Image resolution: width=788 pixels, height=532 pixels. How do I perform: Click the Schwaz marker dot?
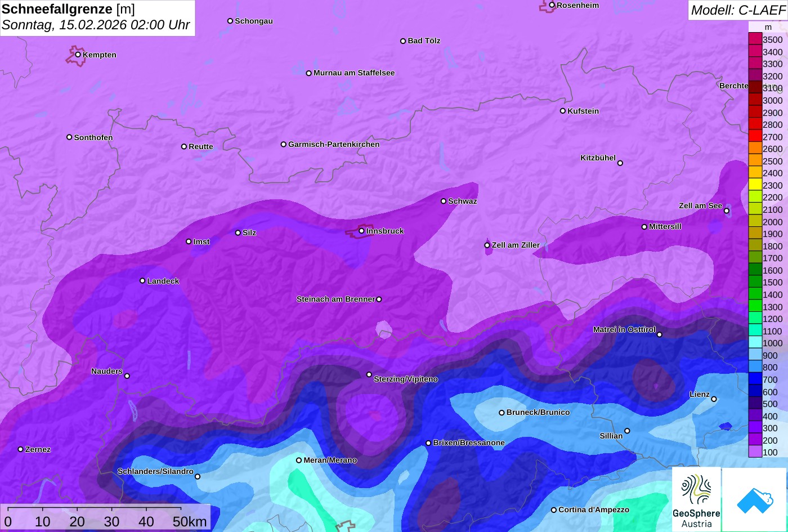point(444,201)
